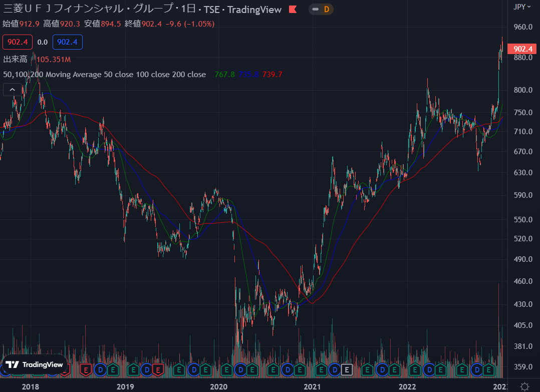The width and height of the screenshot is (540, 392).
Task: Click the 630.0 price axis label
Action: 523,172
